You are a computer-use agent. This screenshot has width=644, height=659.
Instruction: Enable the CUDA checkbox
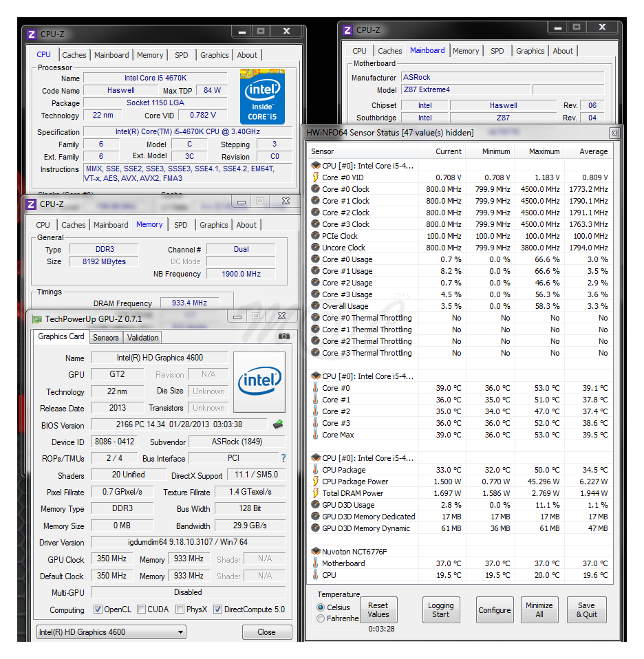[141, 609]
